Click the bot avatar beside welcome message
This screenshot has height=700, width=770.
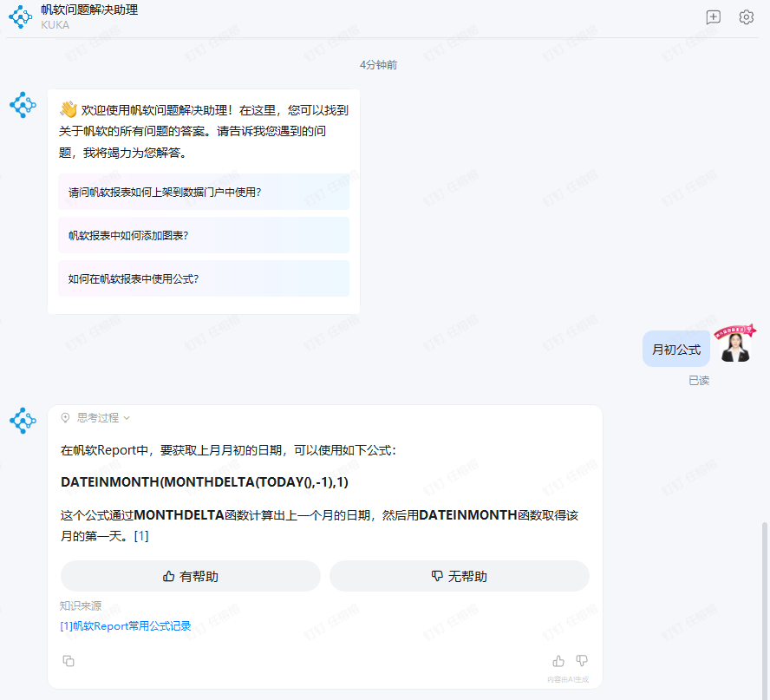(23, 105)
